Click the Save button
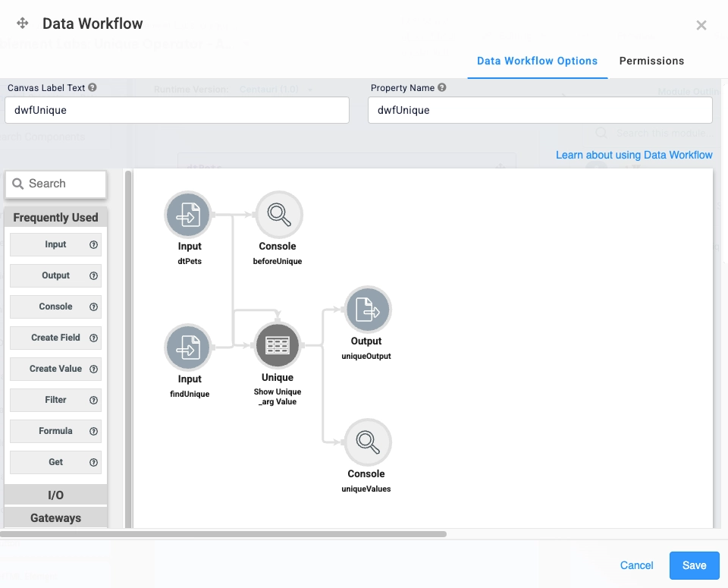The width and height of the screenshot is (728, 588). coord(694,565)
